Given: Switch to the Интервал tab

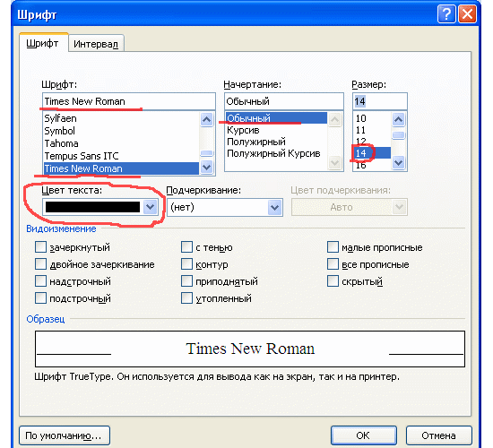Looking at the screenshot, I should [96, 44].
